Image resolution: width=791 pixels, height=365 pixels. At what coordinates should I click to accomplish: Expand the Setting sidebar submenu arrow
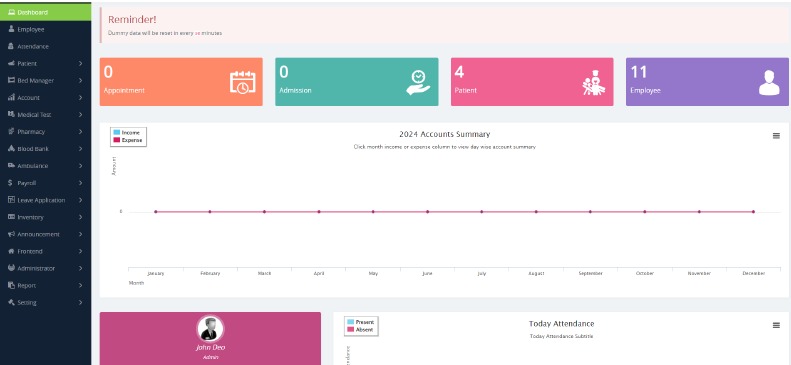80,302
